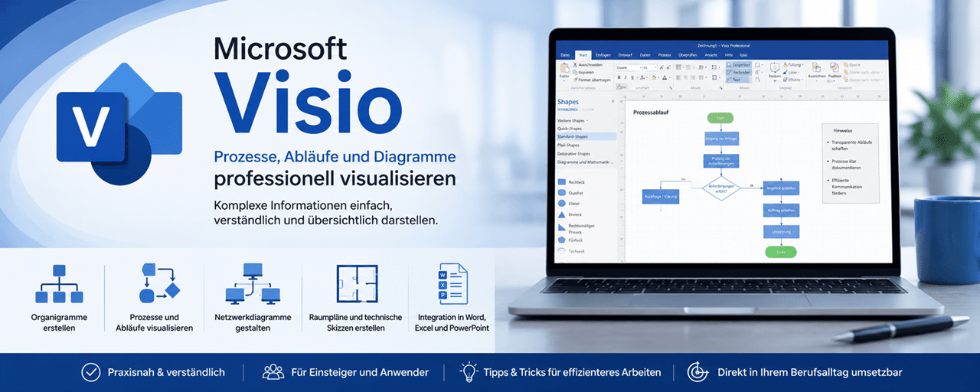This screenshot has width=980, height=392.
Task: Click the Rückfrage / Klärung process box
Action: pyautogui.click(x=659, y=197)
